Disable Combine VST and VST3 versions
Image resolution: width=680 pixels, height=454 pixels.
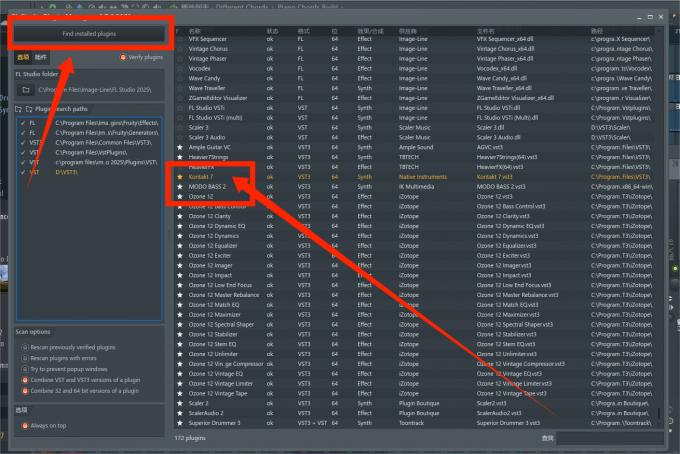(x=25, y=380)
